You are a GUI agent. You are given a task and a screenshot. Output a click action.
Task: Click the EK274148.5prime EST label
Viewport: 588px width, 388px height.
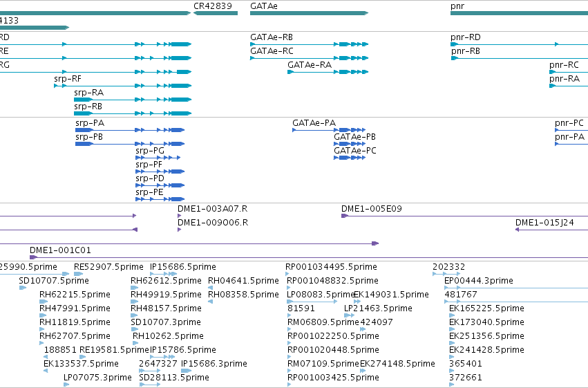(397, 364)
